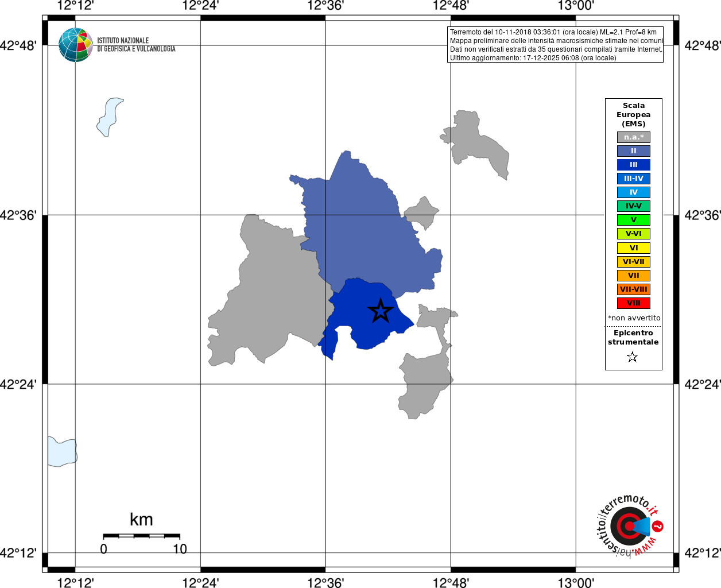The height and width of the screenshot is (588, 721).
Task: Click the star symbol in the legend
Action: [633, 357]
